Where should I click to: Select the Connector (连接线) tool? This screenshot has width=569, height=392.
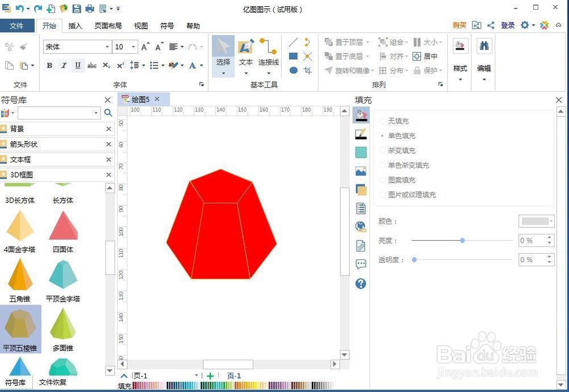[x=269, y=56]
